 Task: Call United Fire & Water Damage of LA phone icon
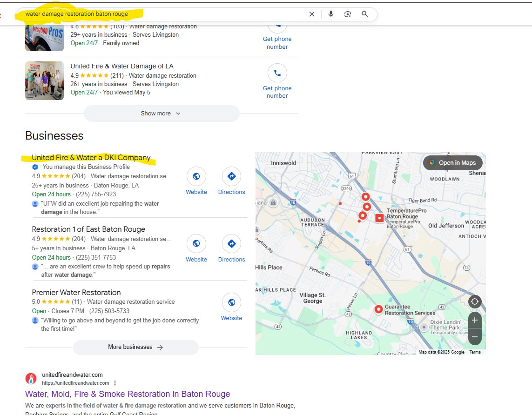[277, 73]
